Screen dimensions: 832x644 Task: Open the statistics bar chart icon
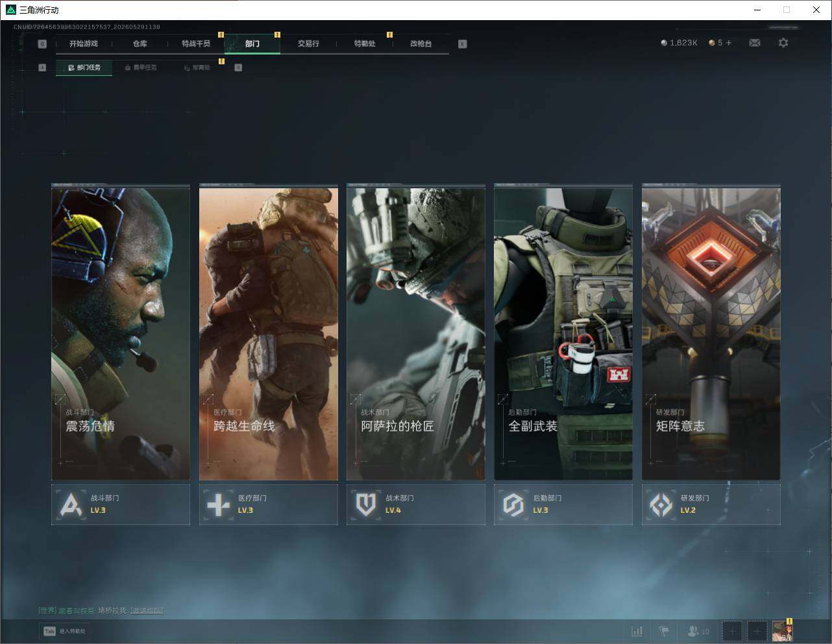click(x=637, y=631)
